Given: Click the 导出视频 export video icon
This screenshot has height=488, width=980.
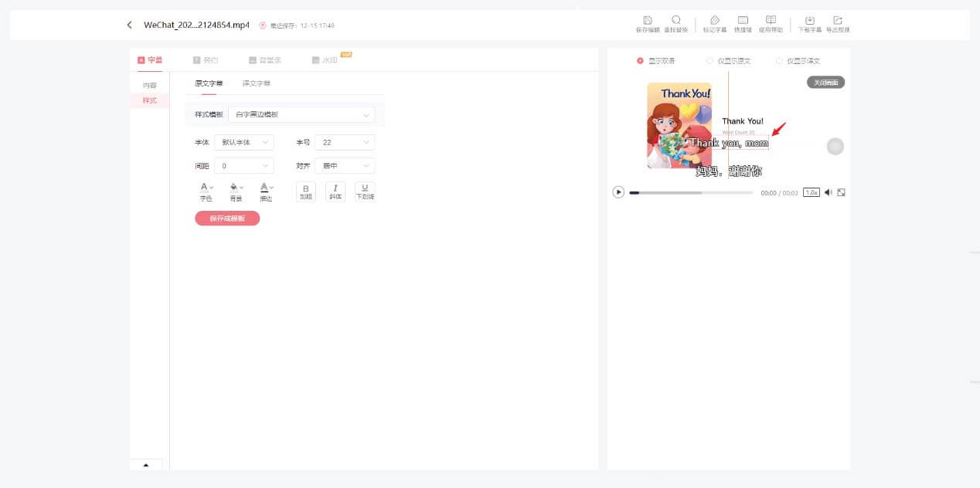Looking at the screenshot, I should tap(838, 21).
